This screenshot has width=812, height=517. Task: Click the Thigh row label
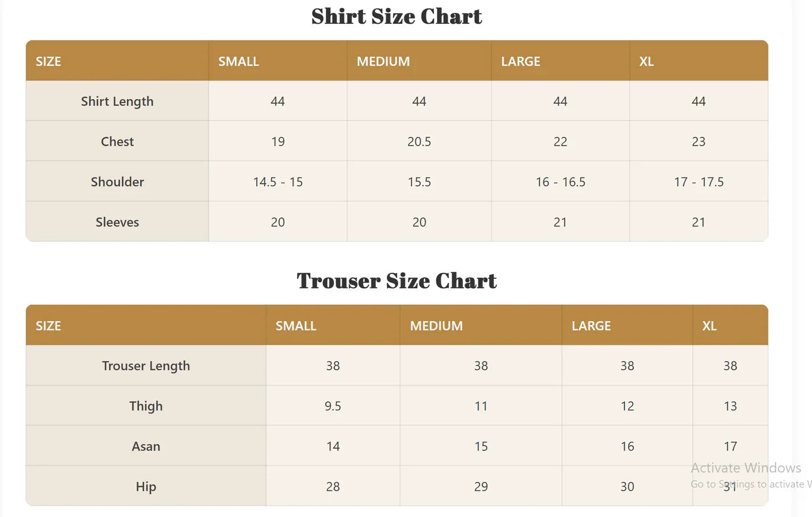coord(146,406)
